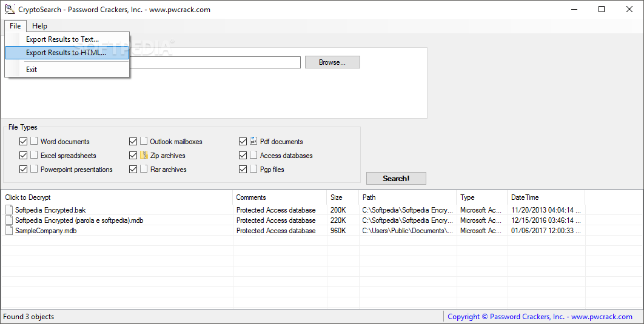Click the Word documents file icon
The image size is (644, 324).
34,141
